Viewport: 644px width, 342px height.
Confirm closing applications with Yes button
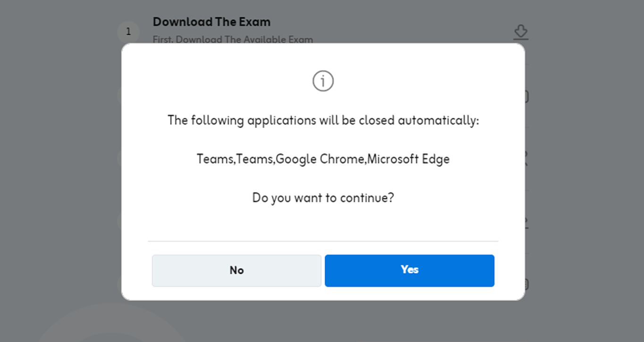point(410,270)
